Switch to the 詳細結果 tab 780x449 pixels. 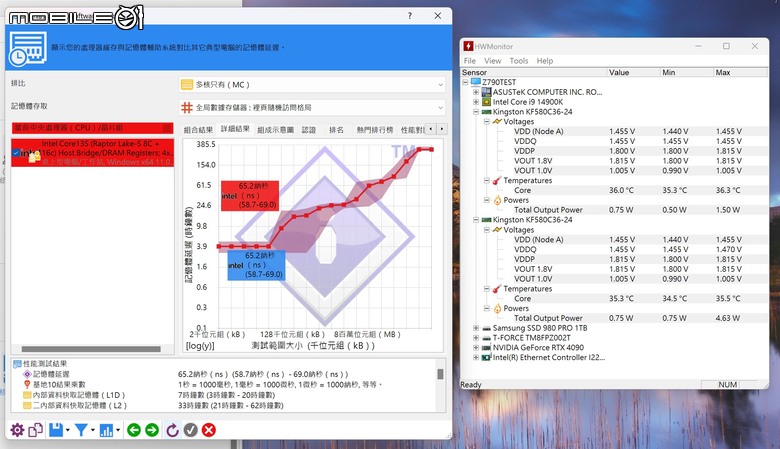(235, 129)
